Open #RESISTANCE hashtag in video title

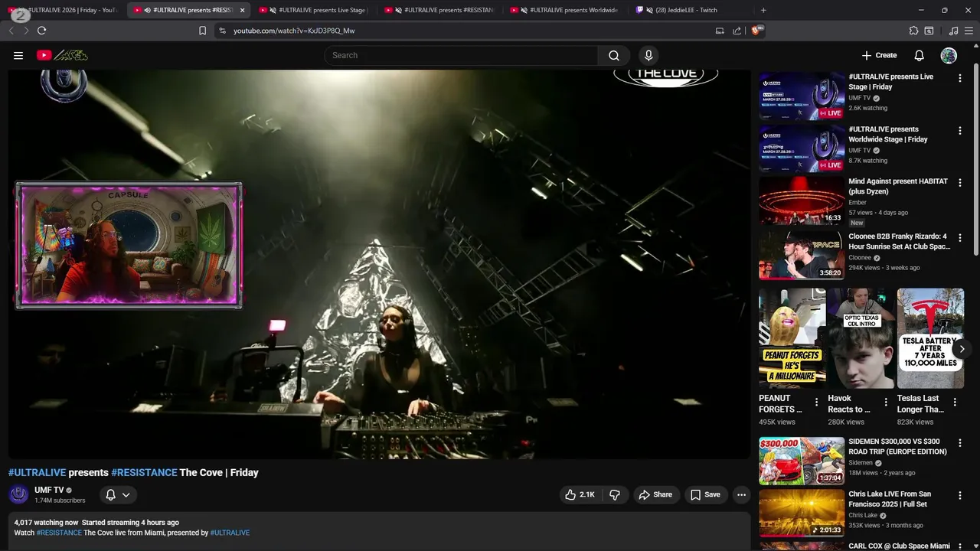tap(144, 472)
